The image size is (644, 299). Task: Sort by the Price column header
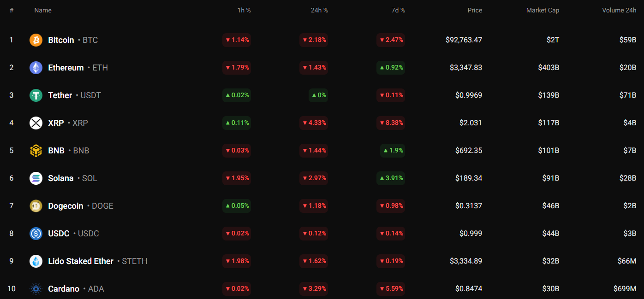point(475,10)
